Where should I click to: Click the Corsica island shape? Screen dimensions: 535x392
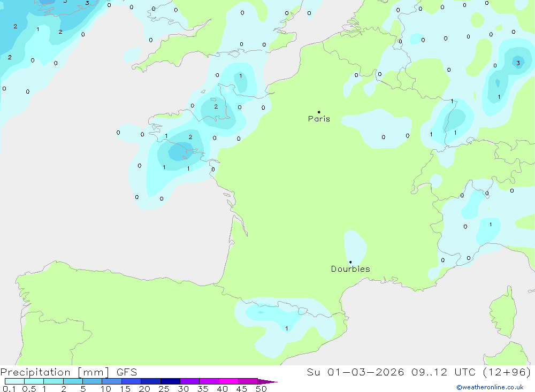click(502, 313)
